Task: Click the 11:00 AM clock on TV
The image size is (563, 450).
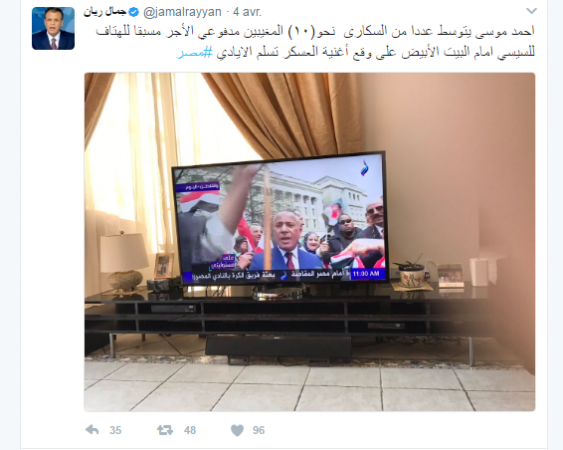Action: click(366, 274)
